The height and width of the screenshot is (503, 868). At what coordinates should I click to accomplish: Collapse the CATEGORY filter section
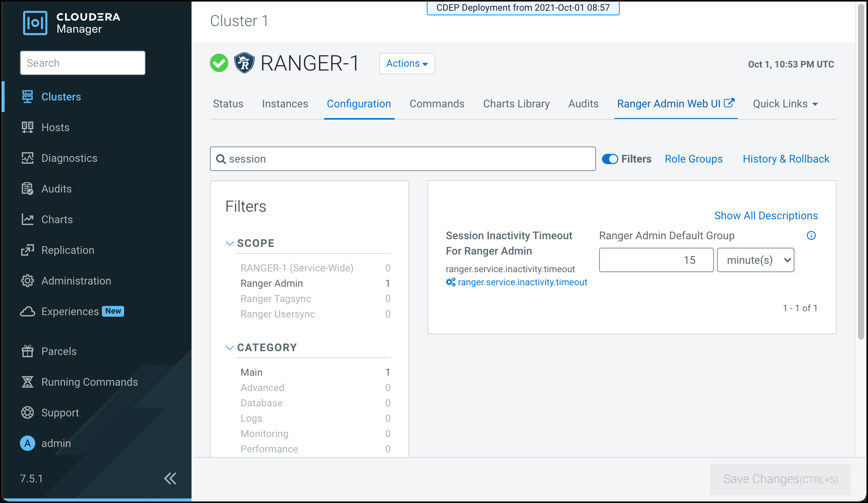point(230,347)
